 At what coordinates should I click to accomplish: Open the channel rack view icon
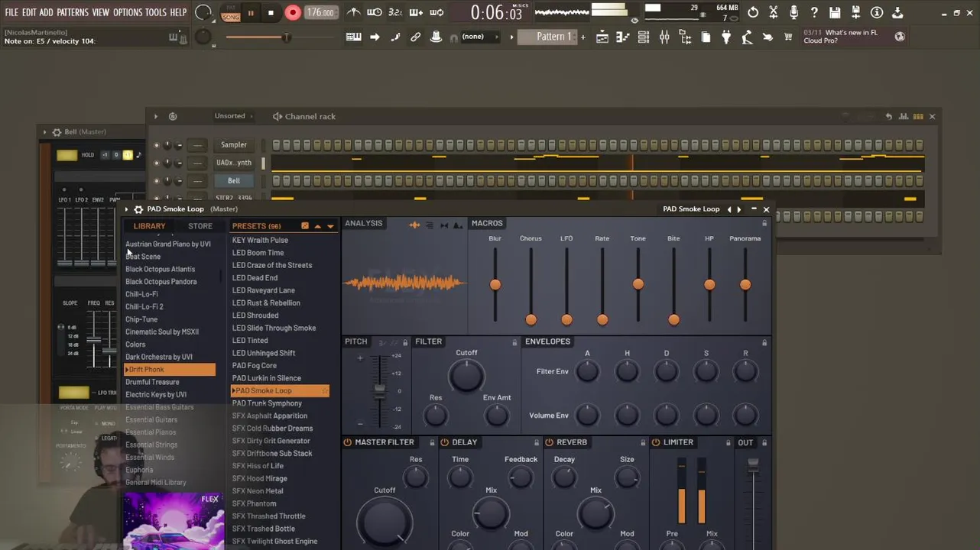pos(644,37)
